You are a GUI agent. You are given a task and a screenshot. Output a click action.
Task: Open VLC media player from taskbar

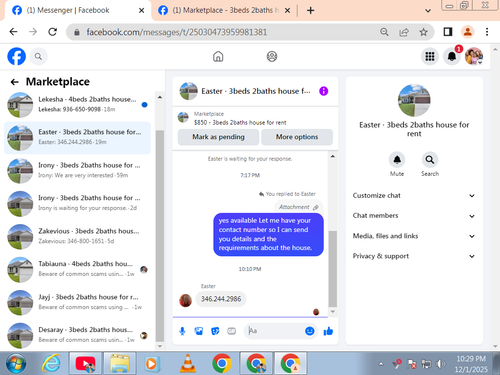(x=188, y=364)
